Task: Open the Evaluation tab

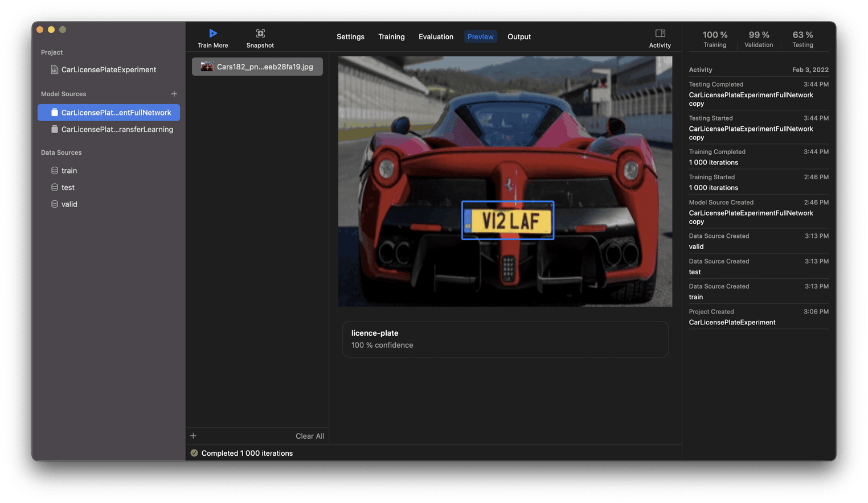Action: point(436,36)
